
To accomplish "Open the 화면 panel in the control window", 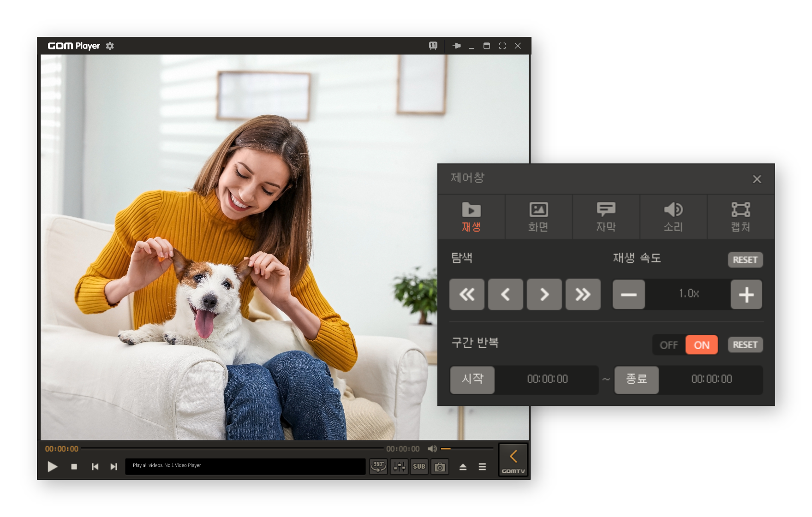I will coord(539,217).
